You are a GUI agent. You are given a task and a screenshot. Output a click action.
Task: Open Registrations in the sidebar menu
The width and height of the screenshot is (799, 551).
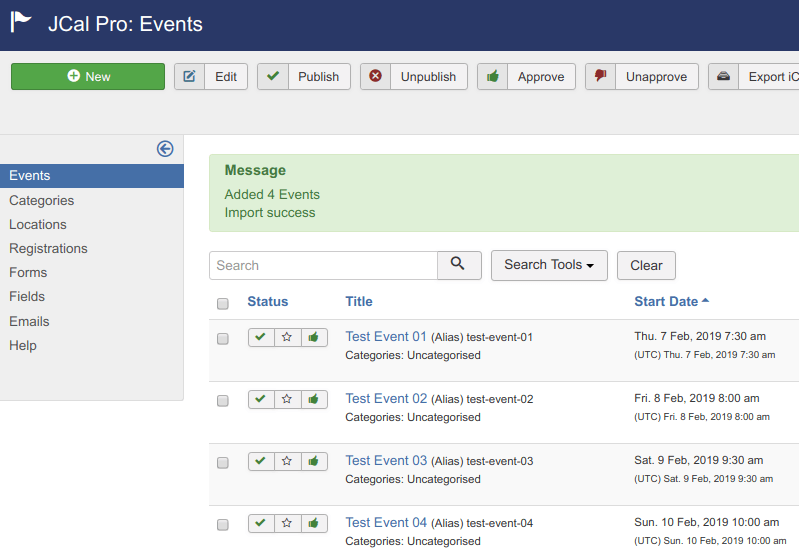pos(48,248)
